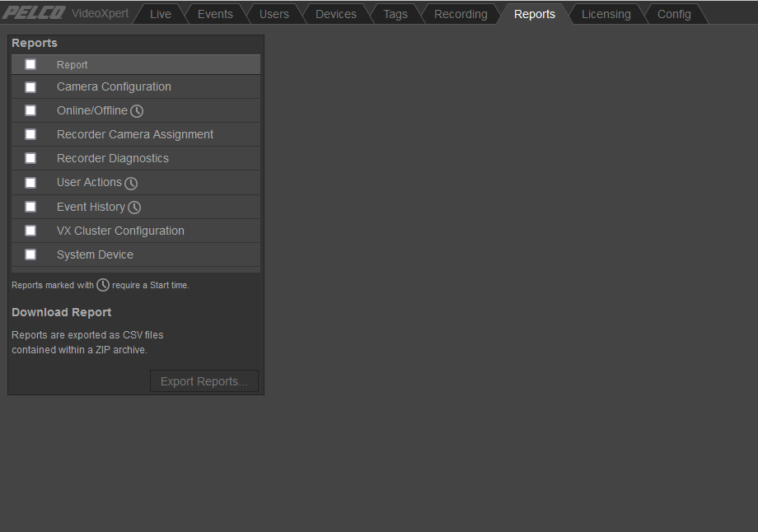Select the Online/Offline report row
Image resolution: width=758 pixels, height=532 pixels.
[91, 110]
